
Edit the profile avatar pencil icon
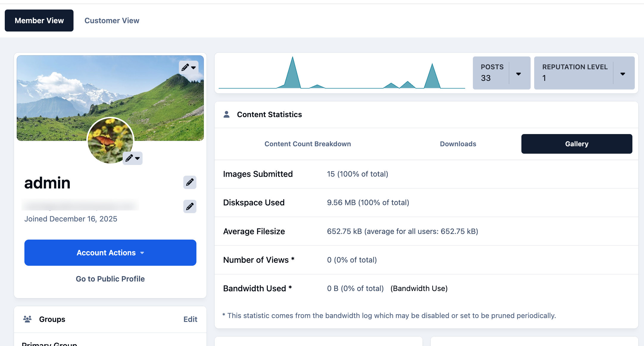pos(132,158)
